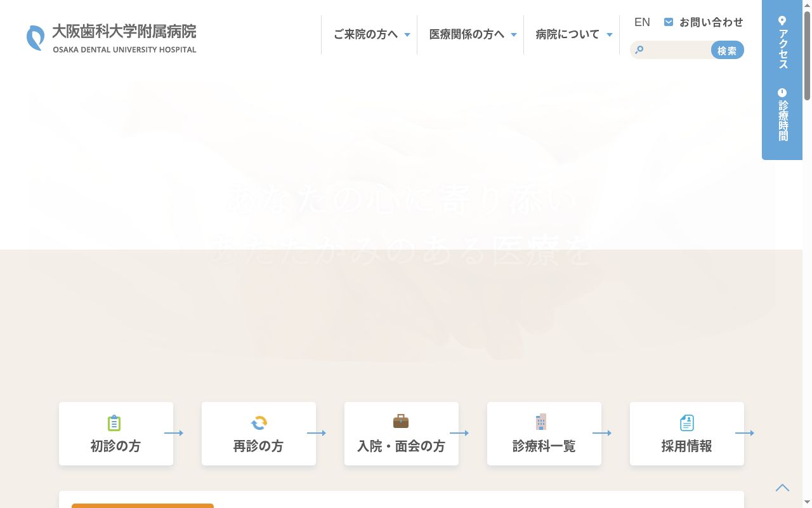Screen dimensions: 812x508
Task: Click the envelope icon beside お問い合わせ
Action: coord(669,22)
